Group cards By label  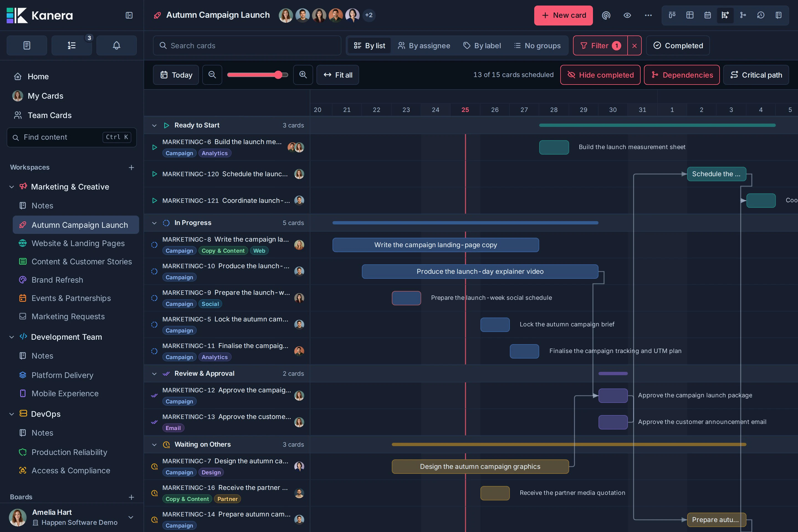(482, 45)
